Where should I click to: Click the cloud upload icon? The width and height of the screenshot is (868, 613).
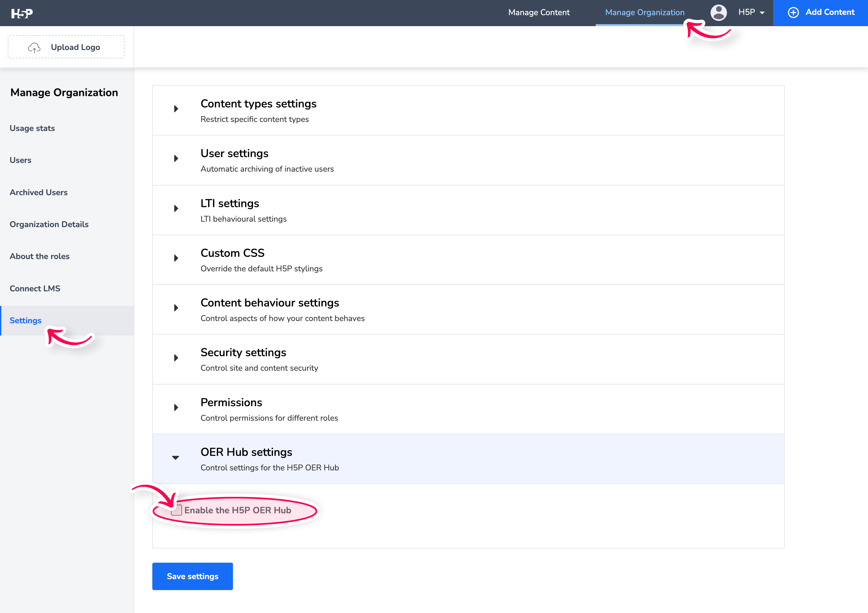(34, 48)
